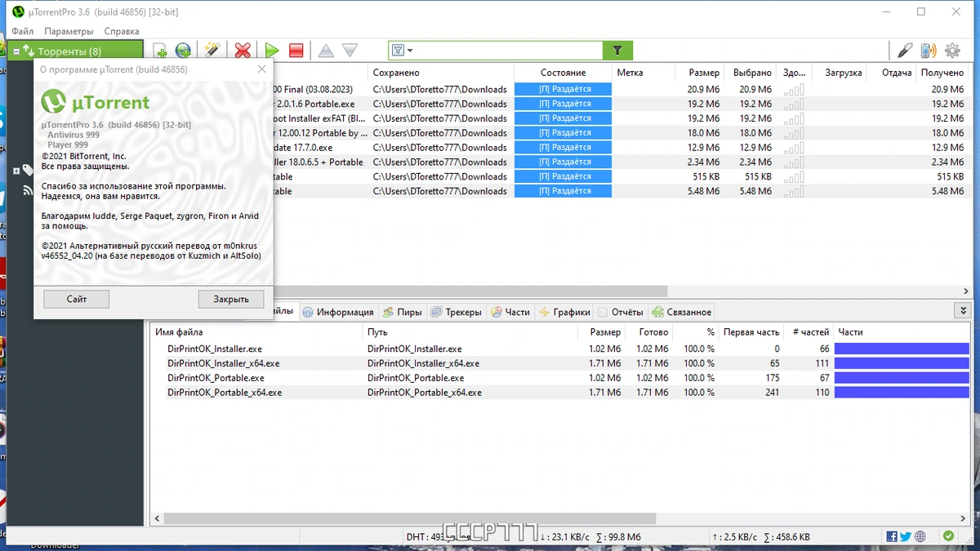
Task: Open the Create New Torrent wand icon
Action: point(212,51)
